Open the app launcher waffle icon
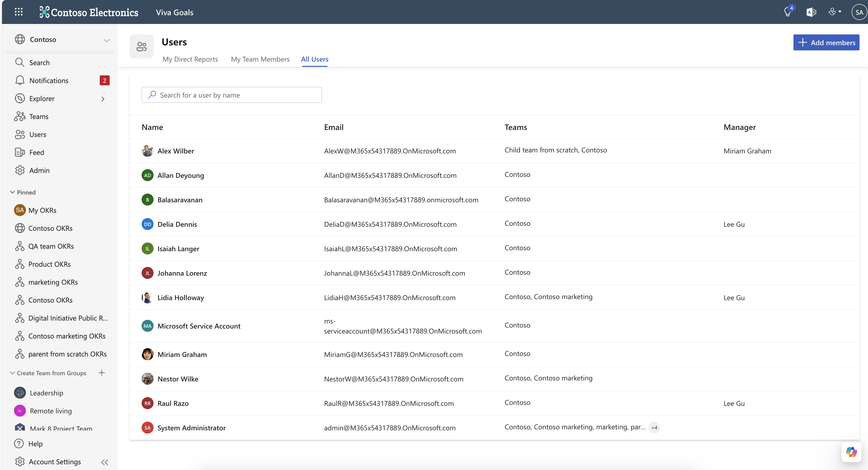The image size is (868, 470). click(x=18, y=12)
